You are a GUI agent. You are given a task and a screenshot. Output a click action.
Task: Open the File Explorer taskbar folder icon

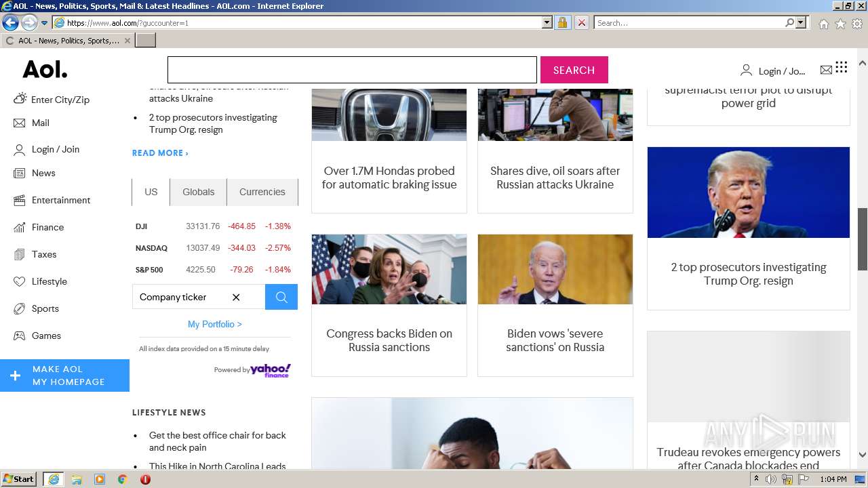77,479
